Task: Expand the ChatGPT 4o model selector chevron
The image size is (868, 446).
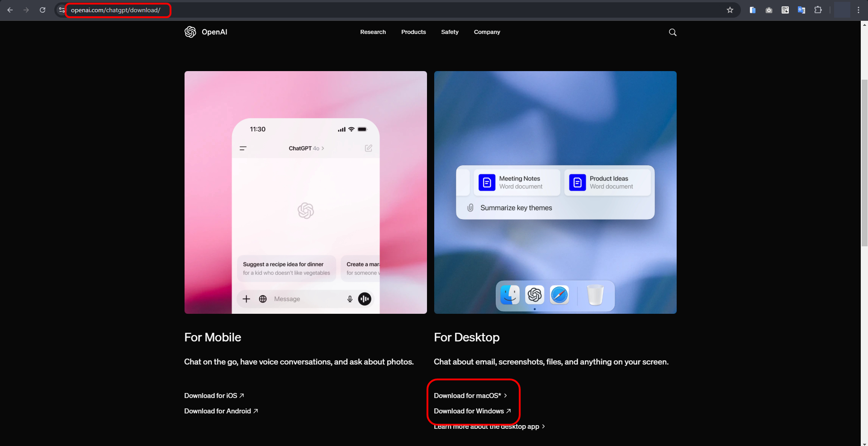Action: (323, 148)
